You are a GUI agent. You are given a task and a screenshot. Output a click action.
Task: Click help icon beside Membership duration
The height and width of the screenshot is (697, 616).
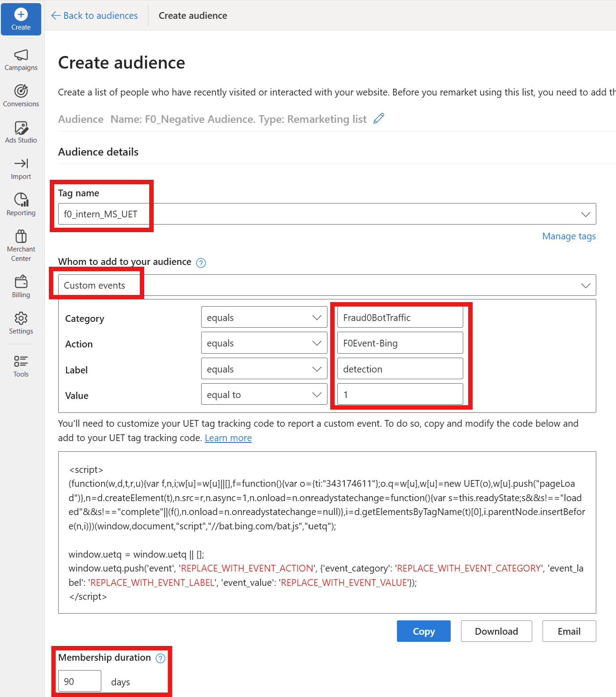pos(160,658)
